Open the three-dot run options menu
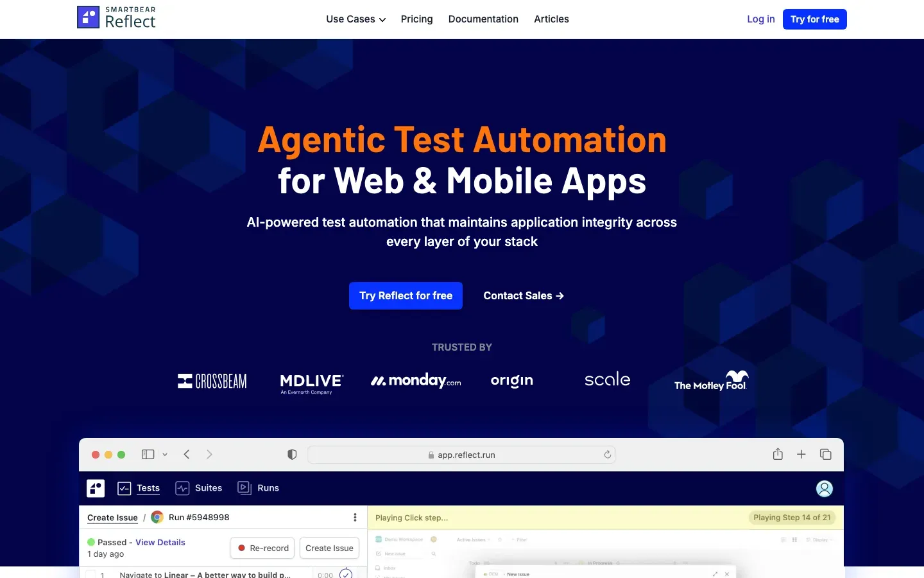The height and width of the screenshot is (578, 924). 355,517
